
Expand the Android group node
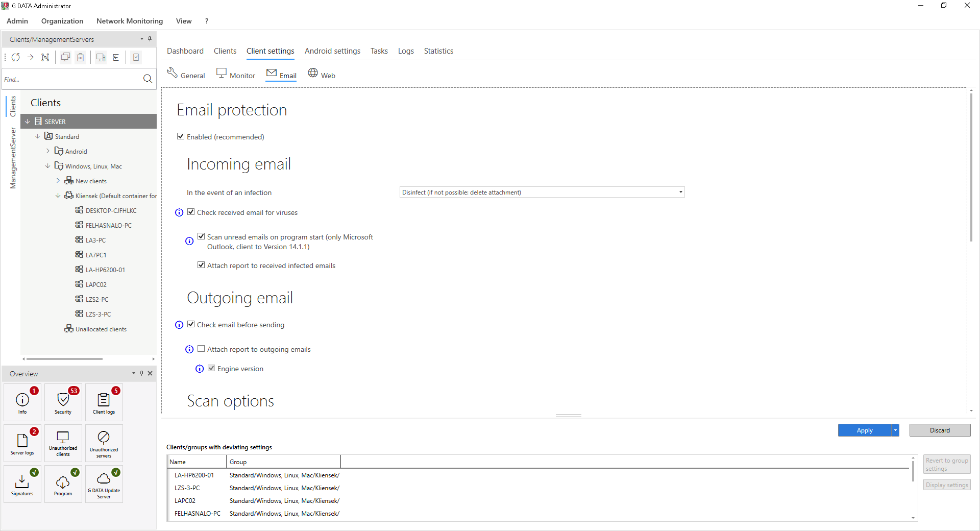(x=48, y=151)
